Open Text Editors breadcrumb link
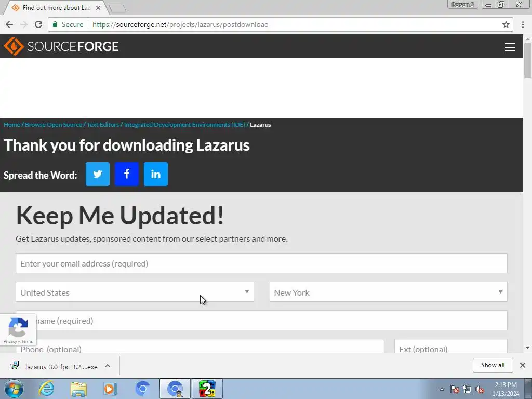The image size is (532, 399). point(103,125)
